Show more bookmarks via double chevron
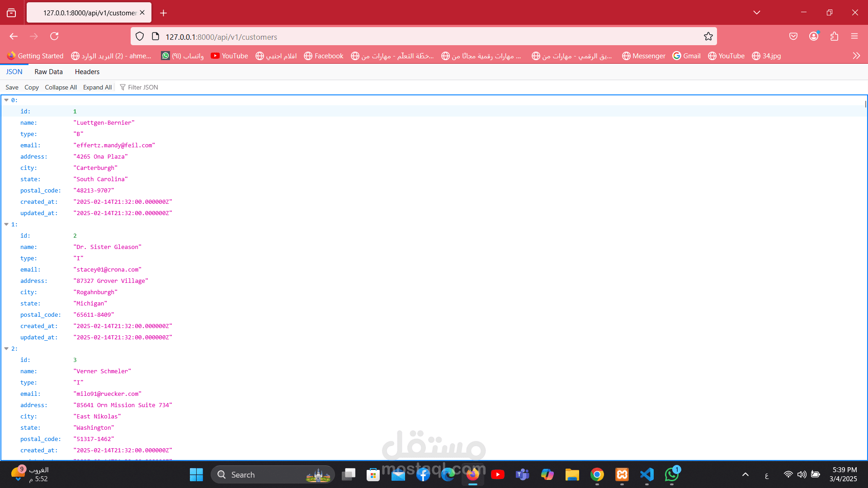Screen dimensions: 868x488 tap(856, 56)
